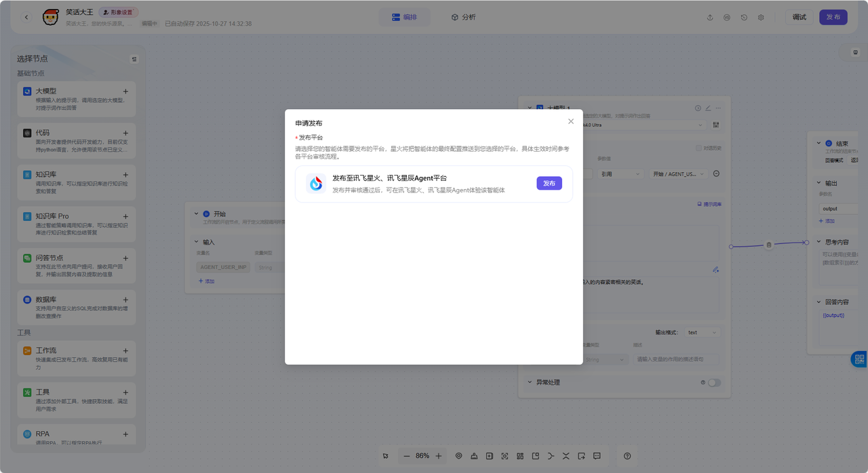This screenshot has height=473, width=868.
Task: Add the 大模型 node with plus icon
Action: [x=125, y=91]
